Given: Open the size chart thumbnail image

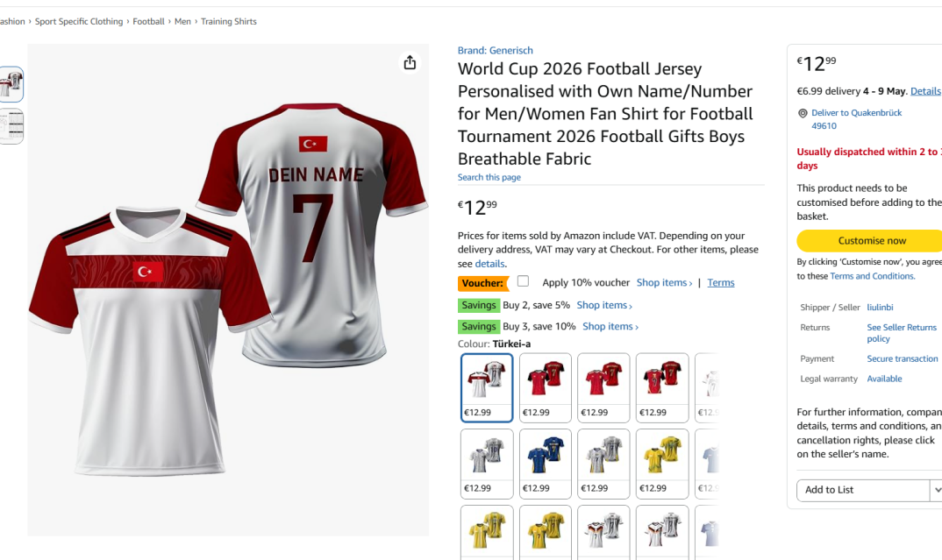Looking at the screenshot, I should (11, 126).
